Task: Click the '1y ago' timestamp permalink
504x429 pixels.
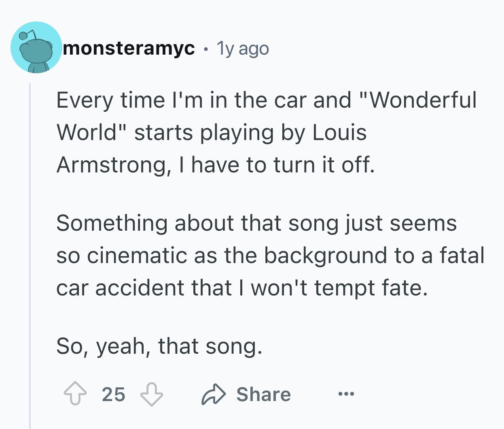Action: tap(243, 49)
